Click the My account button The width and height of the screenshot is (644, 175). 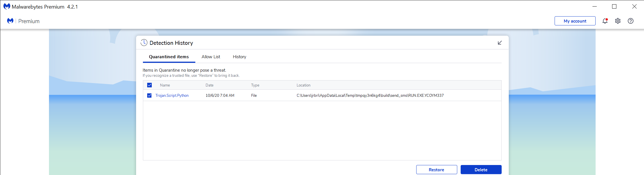(575, 21)
